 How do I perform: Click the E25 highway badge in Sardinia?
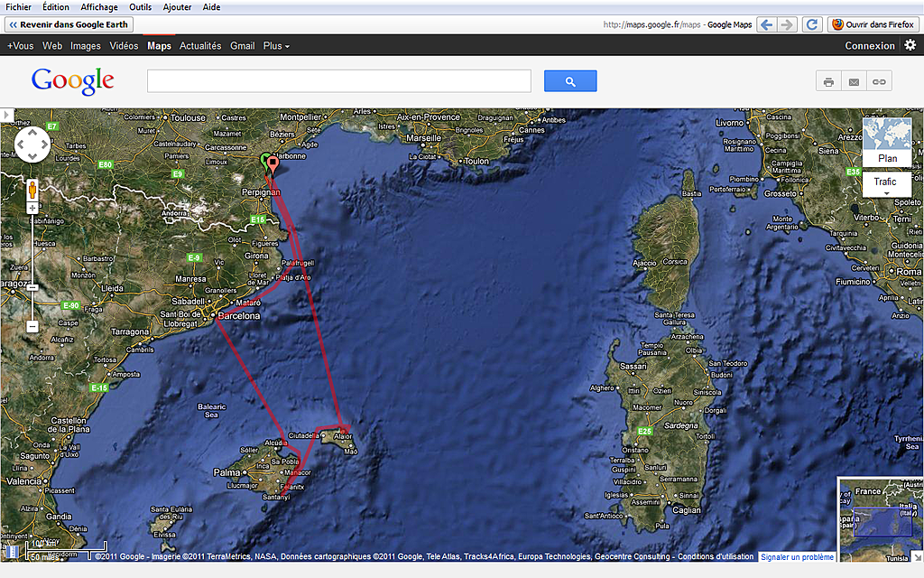tap(644, 431)
